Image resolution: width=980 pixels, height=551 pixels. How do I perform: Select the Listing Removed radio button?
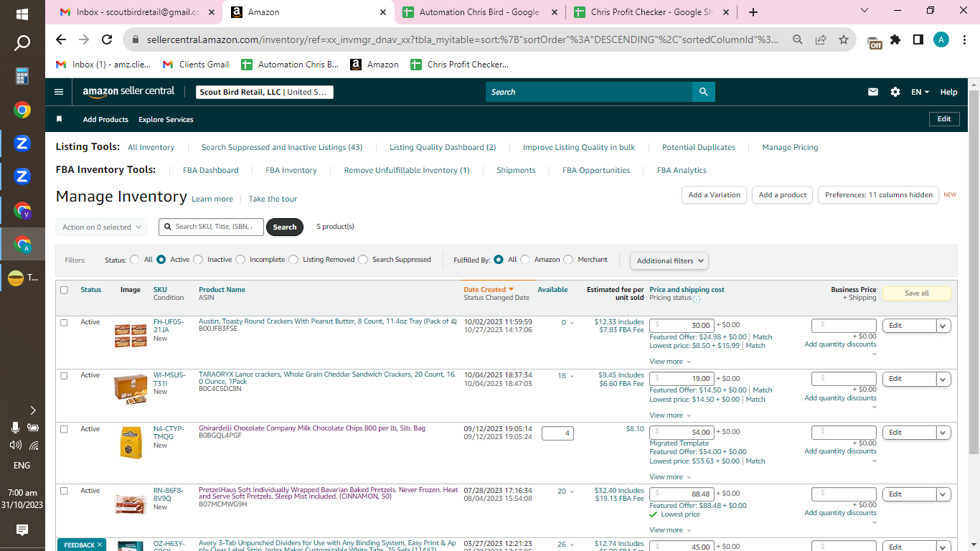(293, 260)
